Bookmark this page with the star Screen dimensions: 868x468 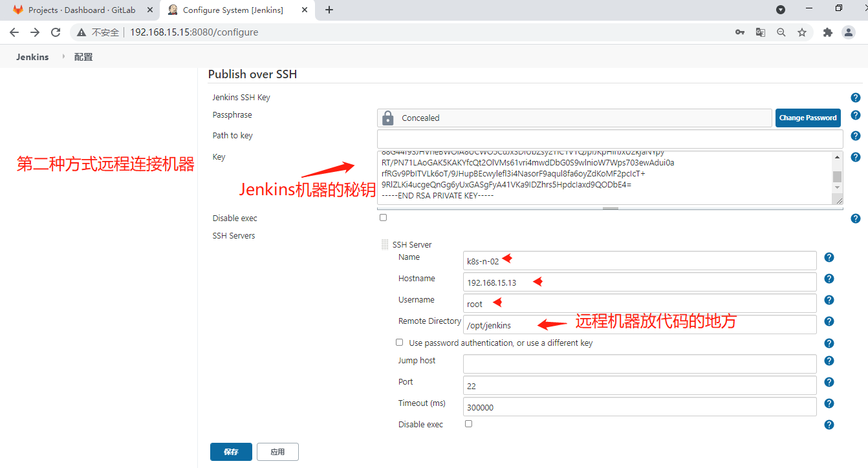tap(802, 32)
